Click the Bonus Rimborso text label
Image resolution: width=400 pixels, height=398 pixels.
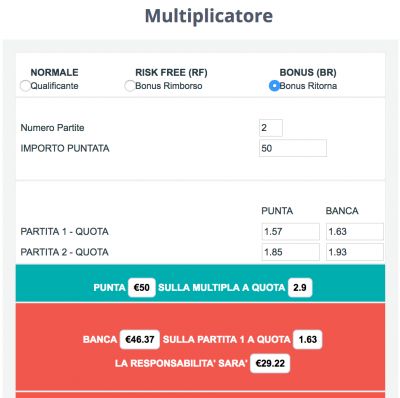click(x=169, y=86)
